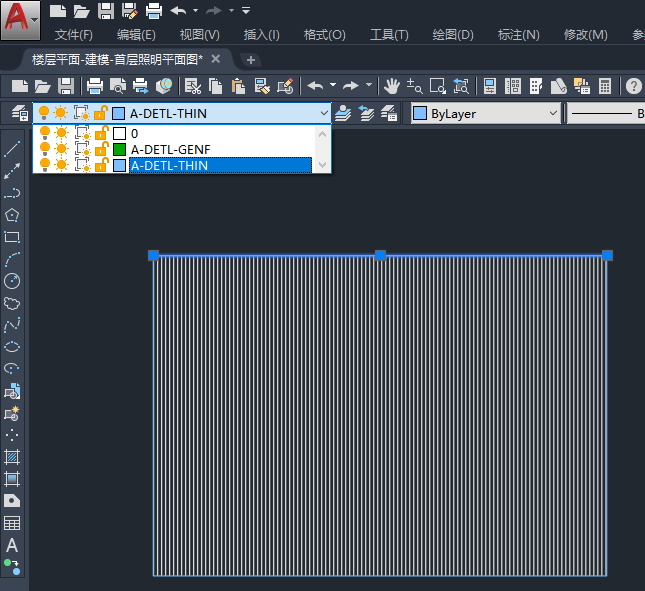Screen dimensions: 645x591
Task: Select the Revision Cloud tool
Action: pyautogui.click(x=12, y=304)
